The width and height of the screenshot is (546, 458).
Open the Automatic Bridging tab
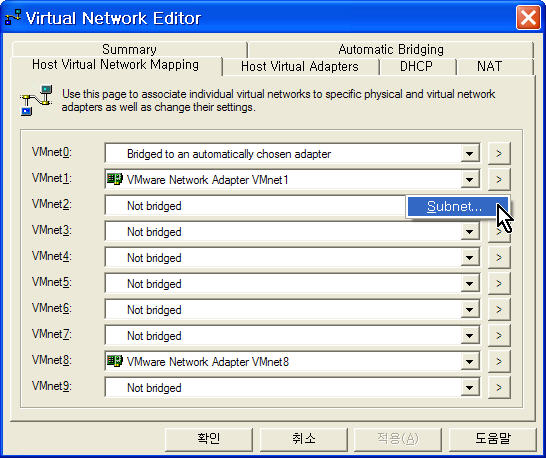(391, 49)
